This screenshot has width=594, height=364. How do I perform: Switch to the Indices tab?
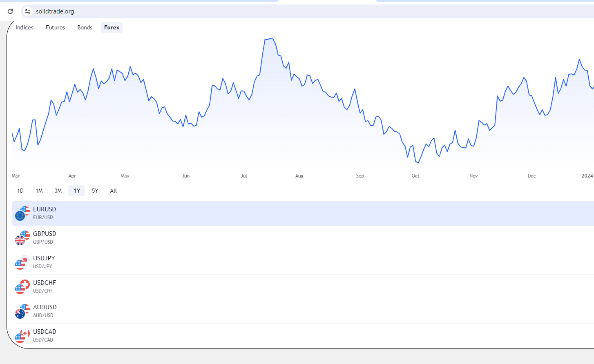point(25,27)
